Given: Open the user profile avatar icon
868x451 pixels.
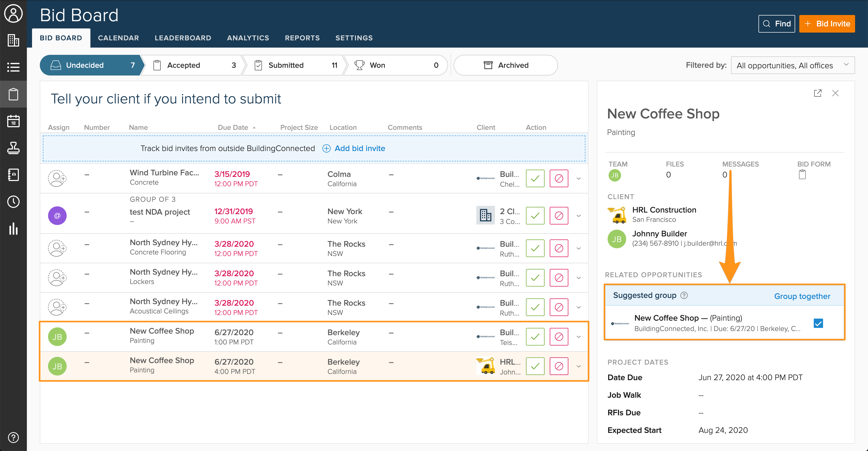Looking at the screenshot, I should coord(13,13).
